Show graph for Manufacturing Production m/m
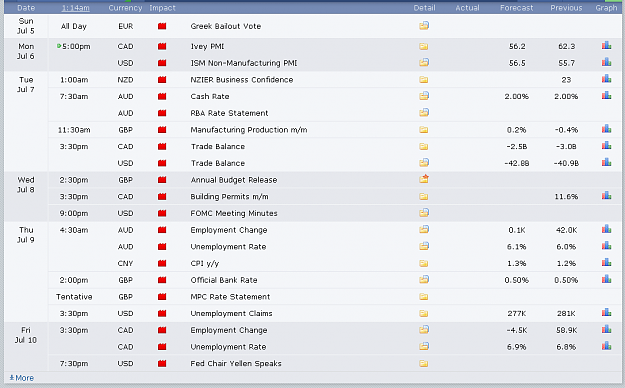625x388 pixels. pyautogui.click(x=606, y=129)
